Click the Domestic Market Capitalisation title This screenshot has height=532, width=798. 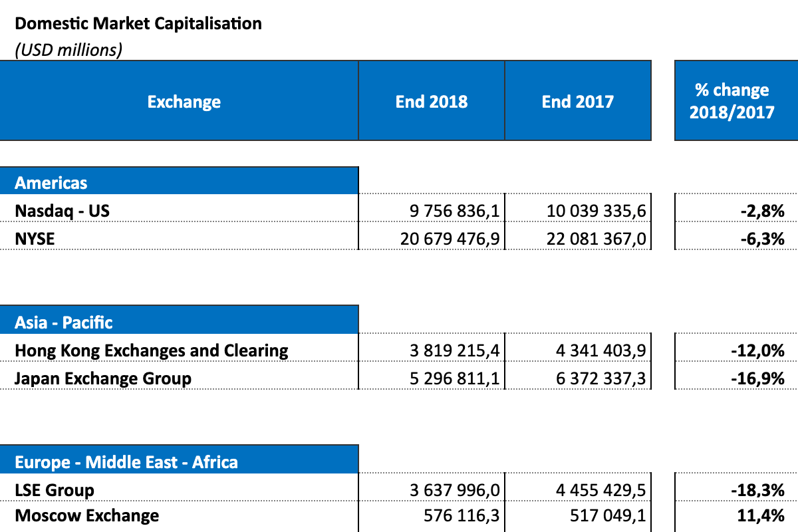tap(138, 24)
